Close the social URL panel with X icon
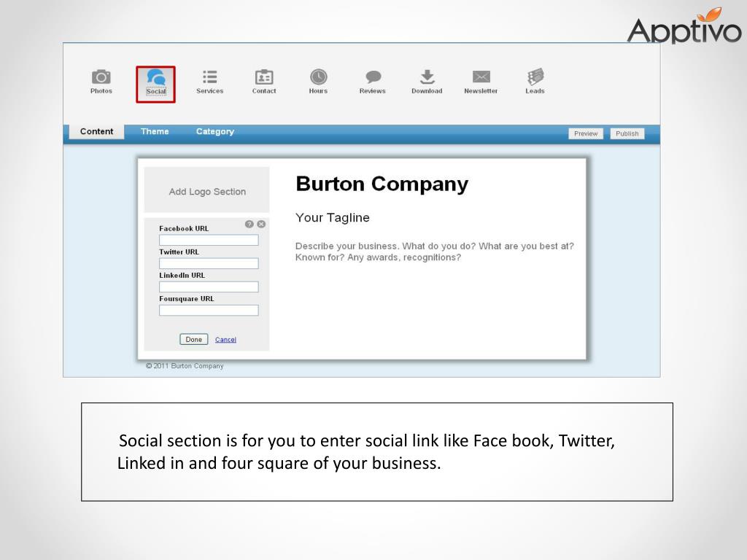This screenshot has height=560, width=747. [261, 225]
